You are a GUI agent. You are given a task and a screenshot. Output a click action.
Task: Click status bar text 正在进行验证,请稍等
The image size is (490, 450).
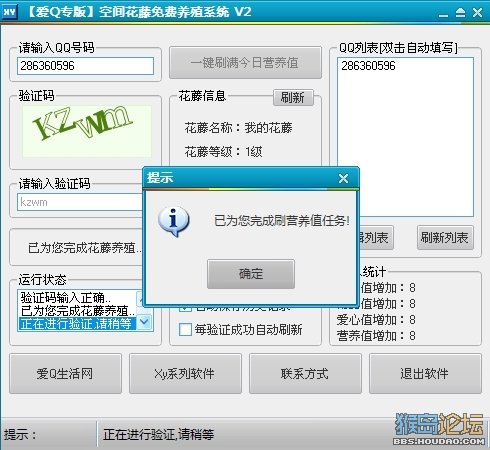coord(159,434)
